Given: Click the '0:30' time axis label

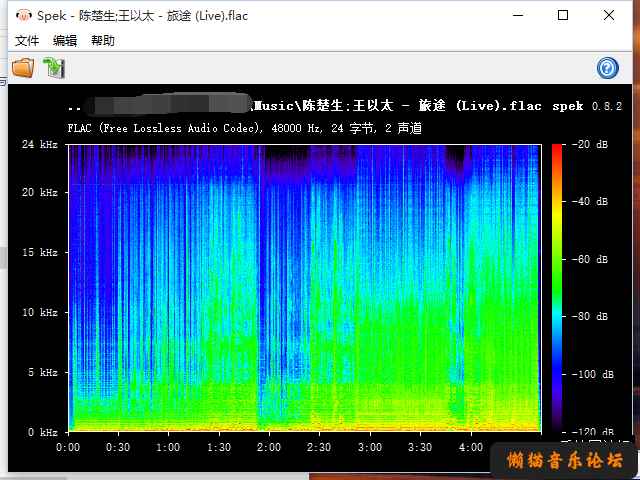Looking at the screenshot, I should click(x=118, y=447).
